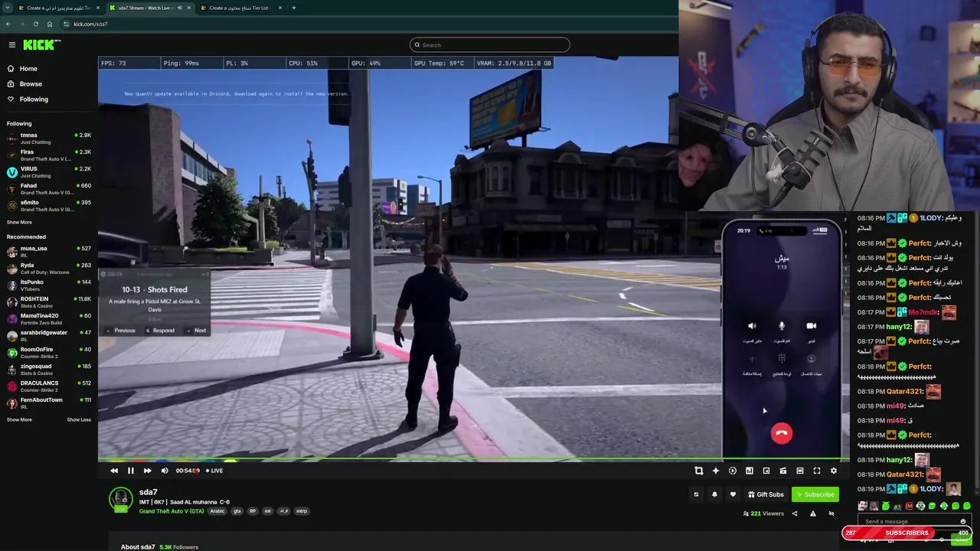Screen dimensions: 980x551
Task: Open mini player picture-in-picture icon
Action: tap(766, 471)
